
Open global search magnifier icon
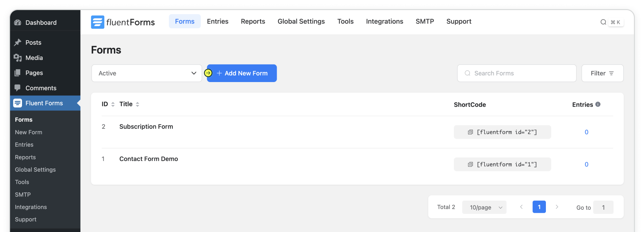[x=603, y=22]
